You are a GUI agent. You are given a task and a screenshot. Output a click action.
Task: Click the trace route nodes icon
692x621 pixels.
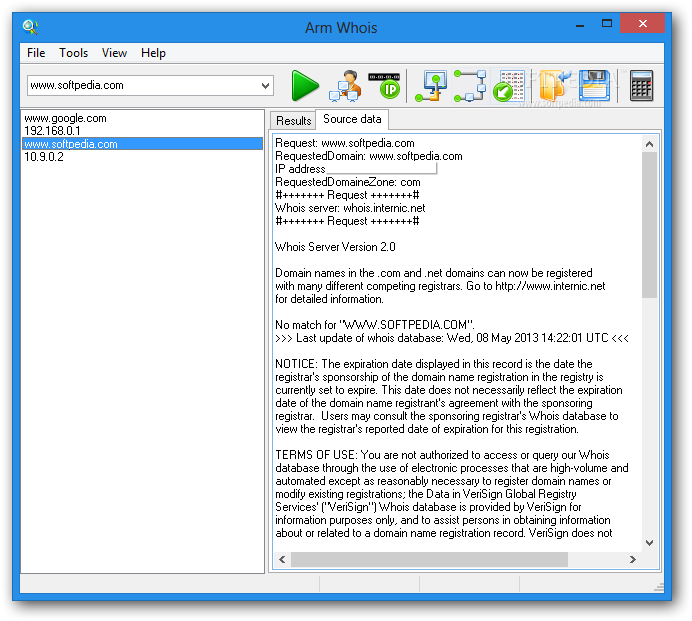pyautogui.click(x=470, y=86)
